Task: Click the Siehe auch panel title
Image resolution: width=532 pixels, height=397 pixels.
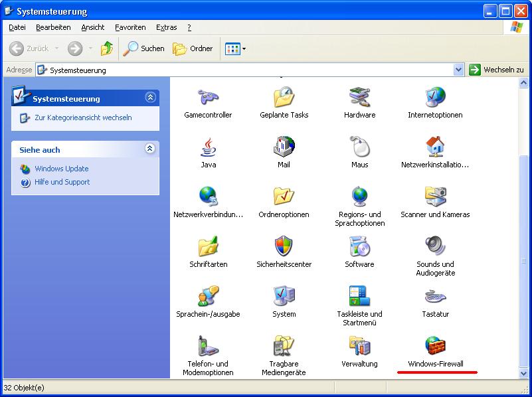Action: coord(40,150)
